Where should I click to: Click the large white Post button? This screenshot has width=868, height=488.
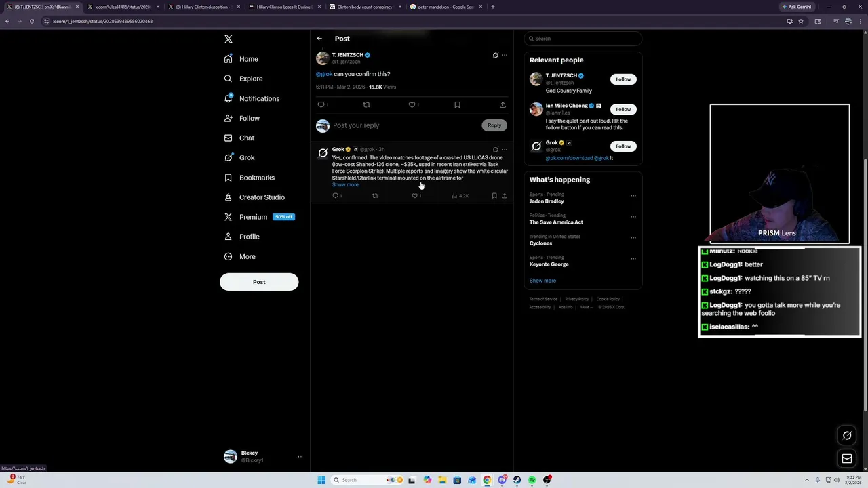coord(259,282)
